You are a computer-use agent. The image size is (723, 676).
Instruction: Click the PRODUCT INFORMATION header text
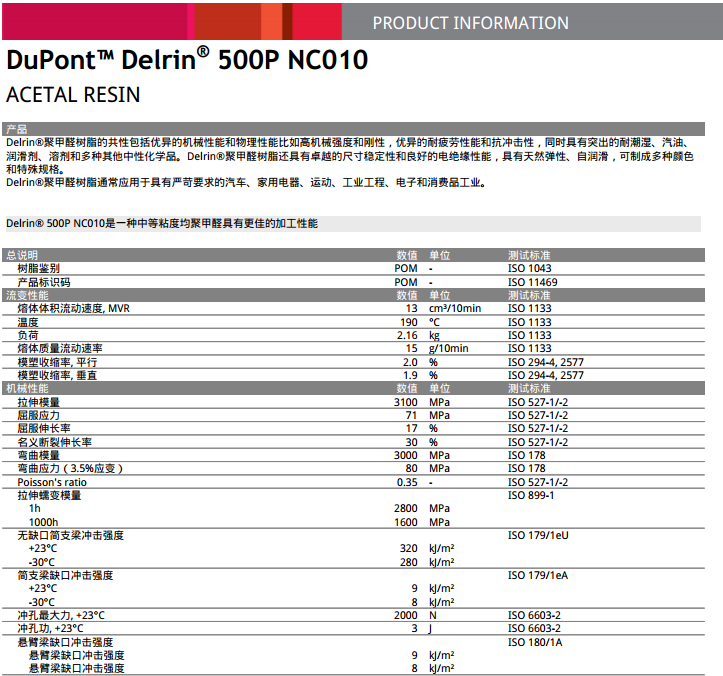(470, 23)
